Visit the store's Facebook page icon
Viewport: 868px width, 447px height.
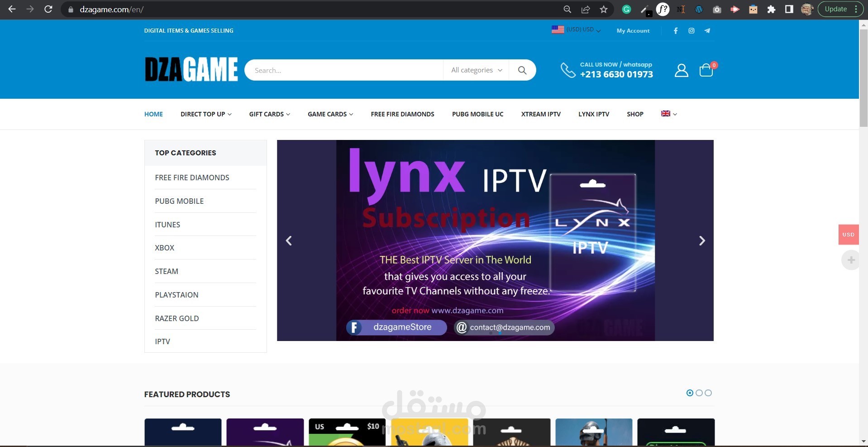click(676, 31)
